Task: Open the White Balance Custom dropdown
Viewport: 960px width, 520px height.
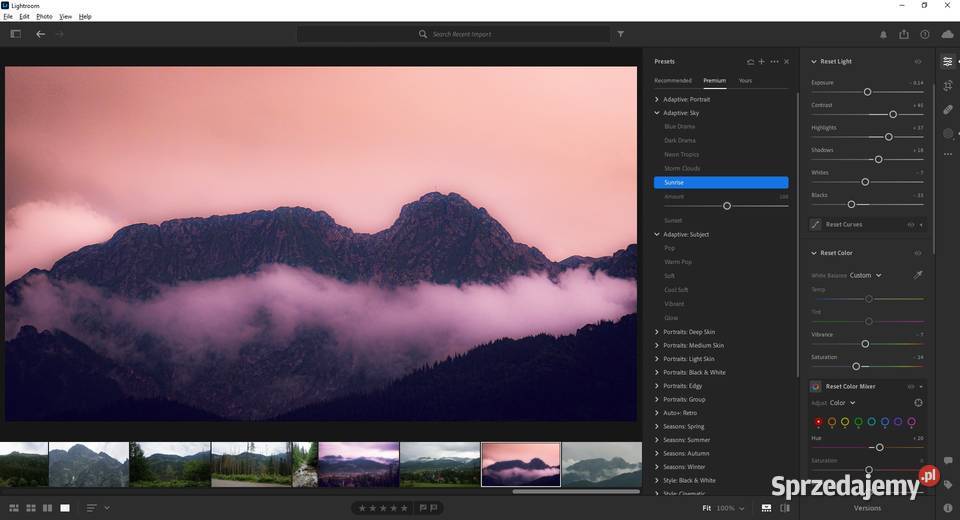Action: 866,275
